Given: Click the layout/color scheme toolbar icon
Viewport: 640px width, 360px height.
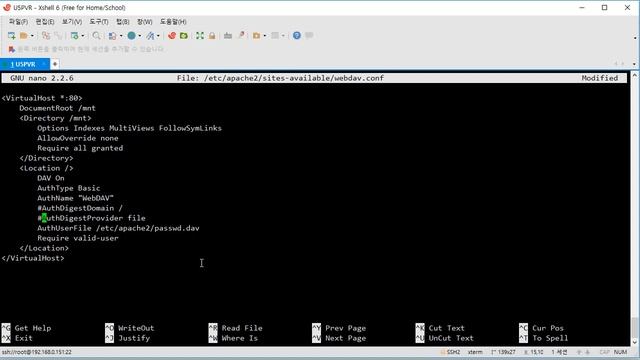Looking at the screenshot, I should 112,36.
